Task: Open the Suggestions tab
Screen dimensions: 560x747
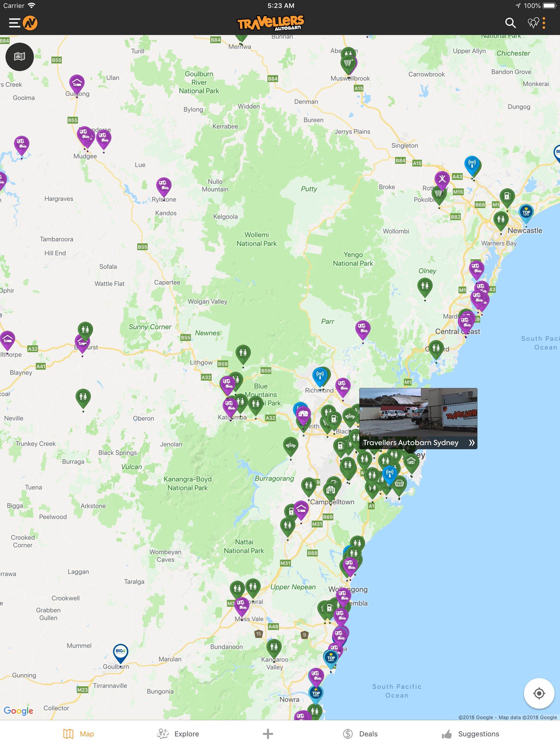Action: (470, 734)
